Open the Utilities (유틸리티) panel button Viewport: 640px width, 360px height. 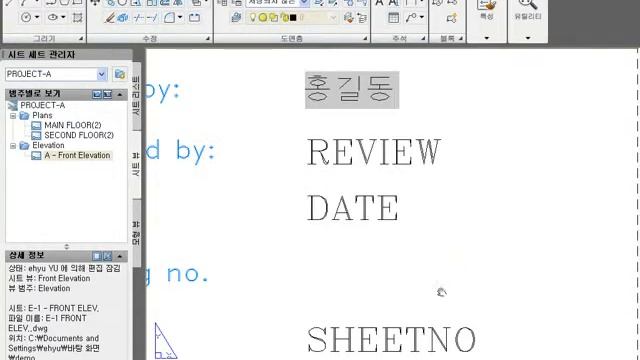point(528,10)
